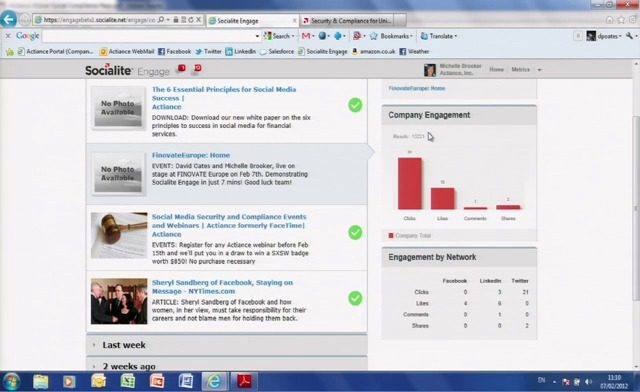This screenshot has height=392, width=640.
Task: Click the gavel thumbnail image
Action: (x=119, y=235)
